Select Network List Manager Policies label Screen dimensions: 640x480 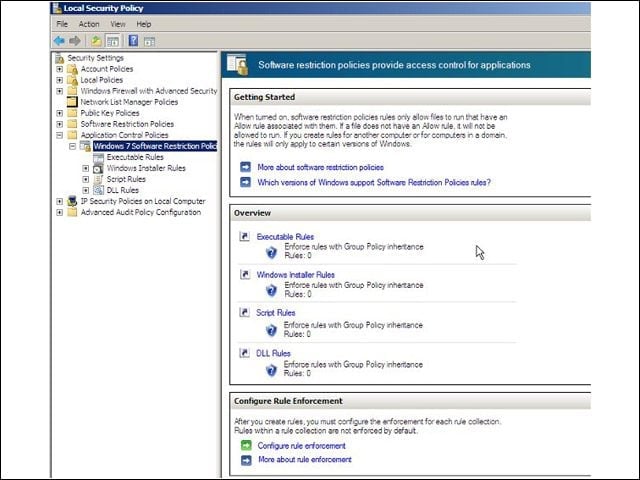click(x=129, y=102)
